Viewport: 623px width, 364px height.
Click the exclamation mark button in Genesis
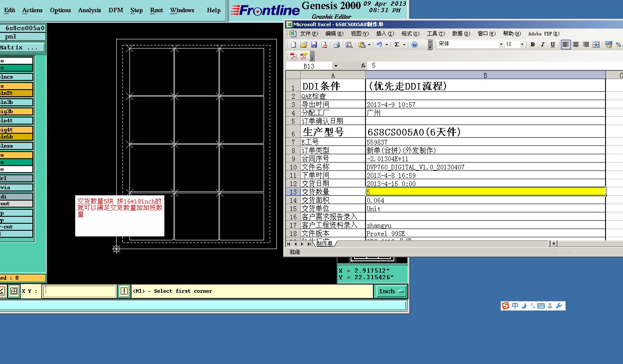[124, 291]
